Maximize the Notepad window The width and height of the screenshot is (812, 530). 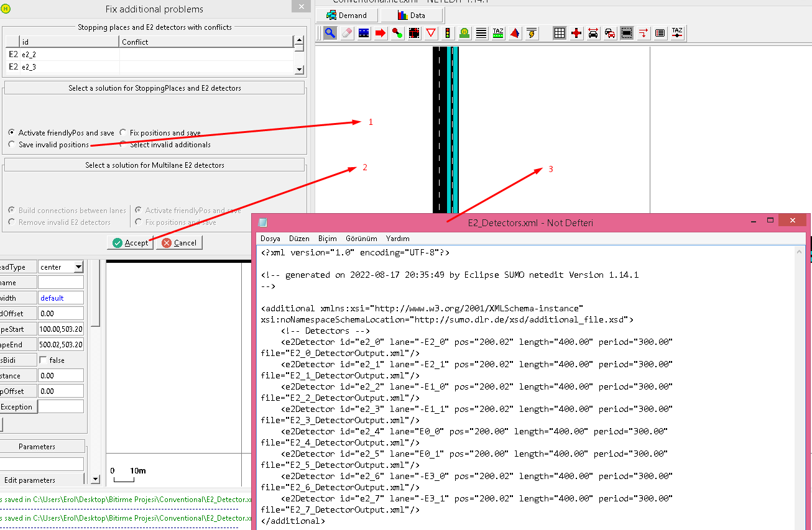pyautogui.click(x=770, y=221)
